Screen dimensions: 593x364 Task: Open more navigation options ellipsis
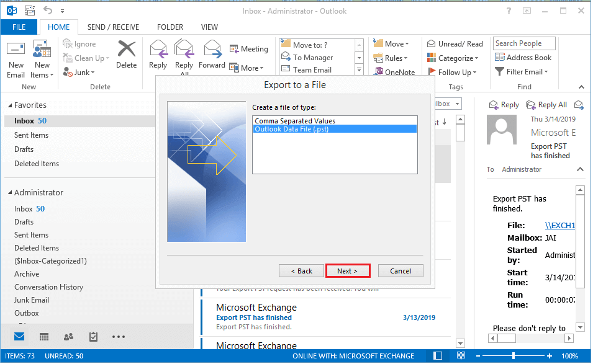pos(119,337)
